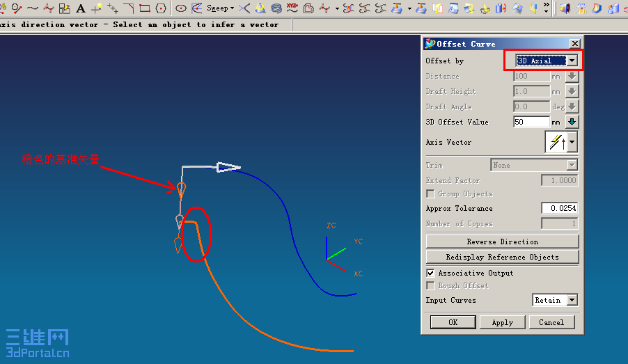Select the Text 'A' tool
This screenshot has width=628, height=364.
coord(81,8)
